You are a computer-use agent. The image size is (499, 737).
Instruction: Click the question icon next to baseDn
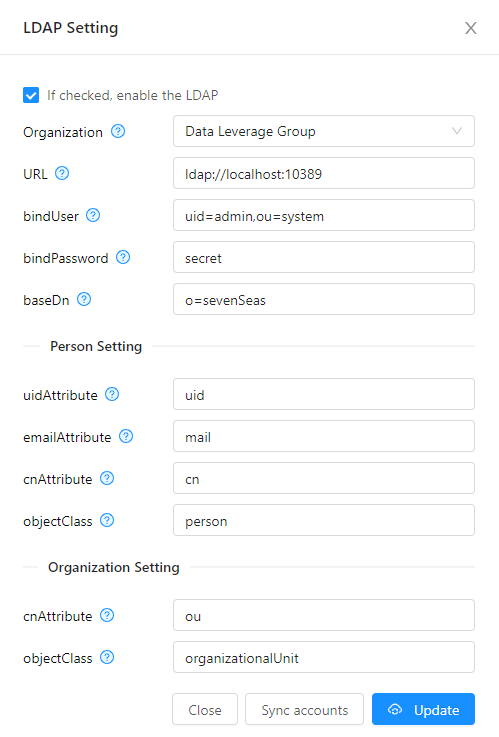pos(84,299)
